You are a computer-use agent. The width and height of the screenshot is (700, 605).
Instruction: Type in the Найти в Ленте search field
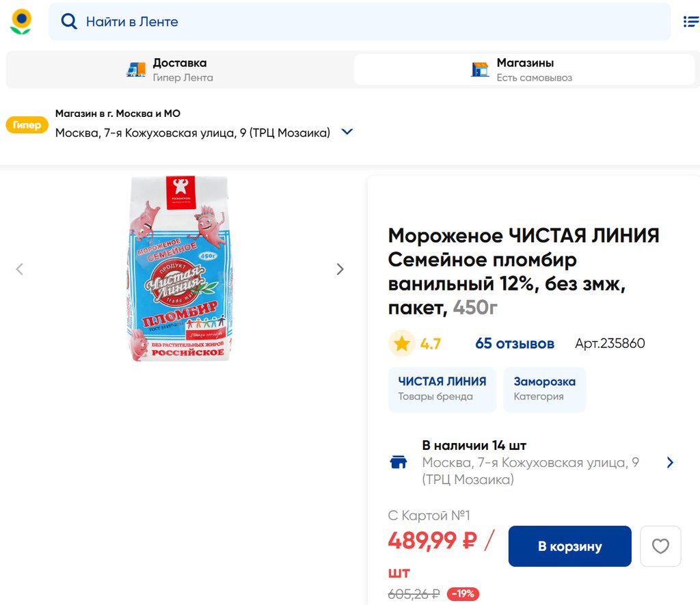[x=369, y=22]
